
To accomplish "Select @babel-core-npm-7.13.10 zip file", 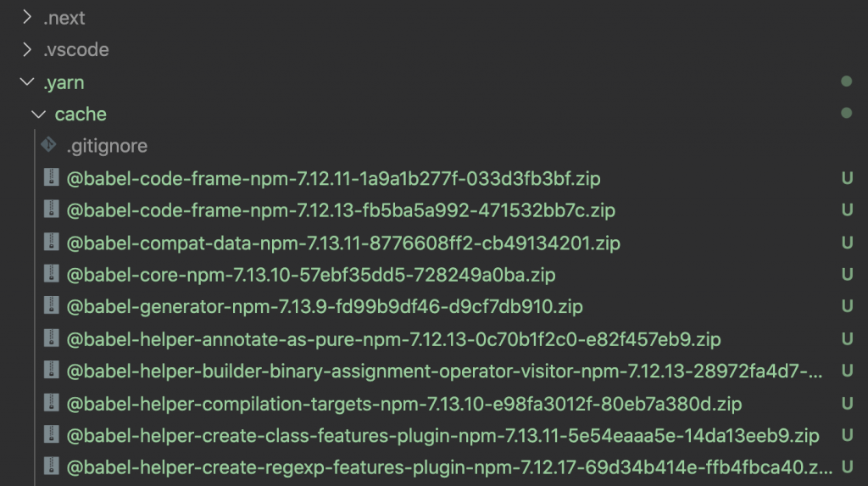I will [x=310, y=275].
